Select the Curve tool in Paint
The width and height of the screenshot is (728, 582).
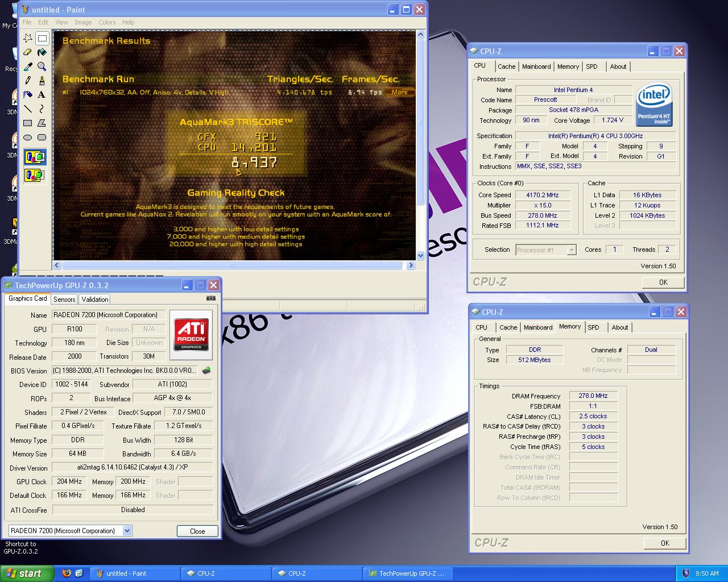pyautogui.click(x=42, y=109)
